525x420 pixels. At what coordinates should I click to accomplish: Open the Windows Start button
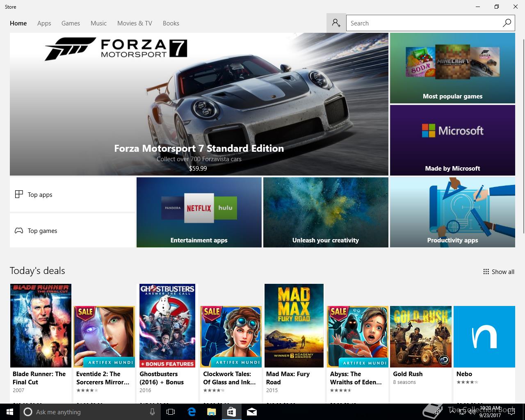coord(10,412)
